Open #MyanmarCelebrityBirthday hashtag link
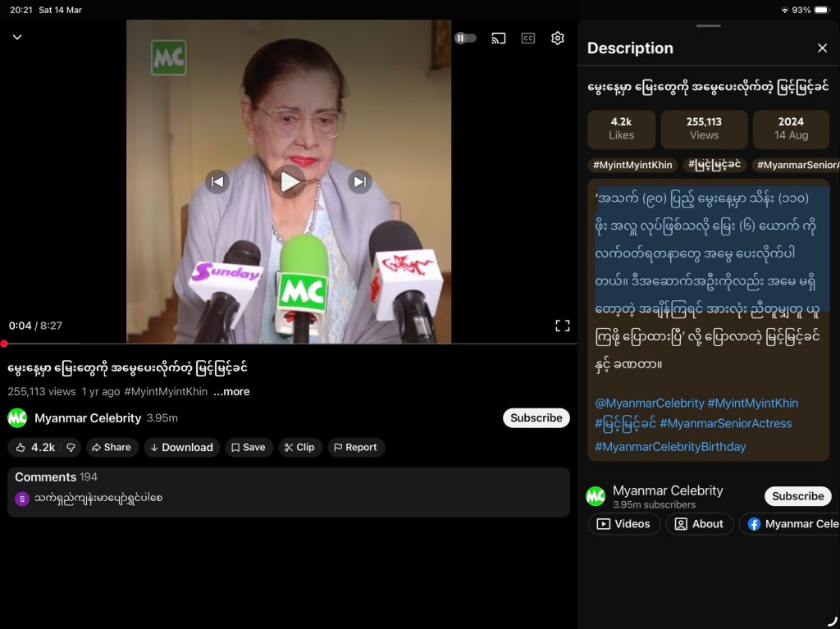Image resolution: width=840 pixels, height=629 pixels. coord(670,447)
